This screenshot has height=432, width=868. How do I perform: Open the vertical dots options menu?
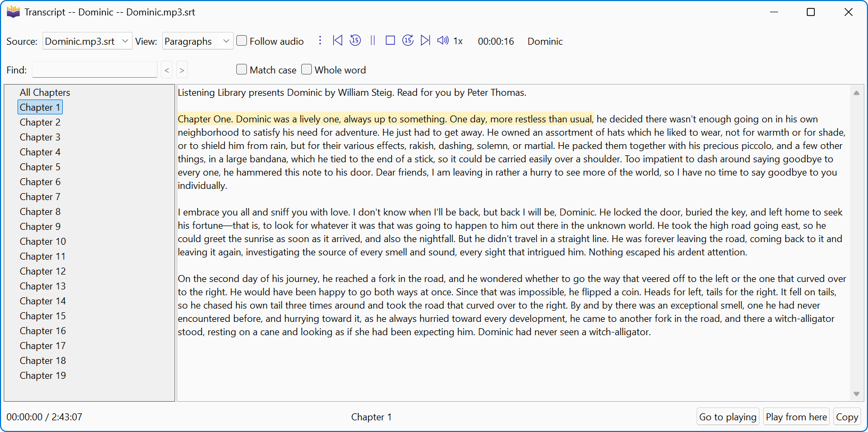click(320, 40)
